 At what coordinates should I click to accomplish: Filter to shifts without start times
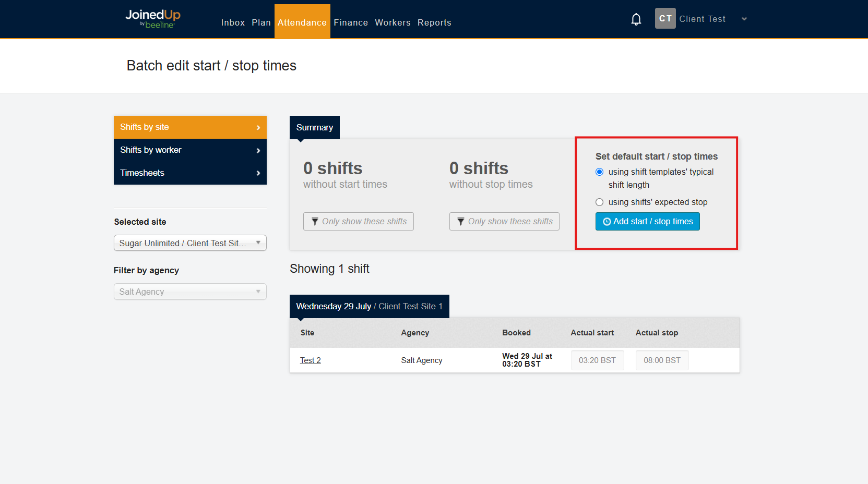[x=359, y=221]
